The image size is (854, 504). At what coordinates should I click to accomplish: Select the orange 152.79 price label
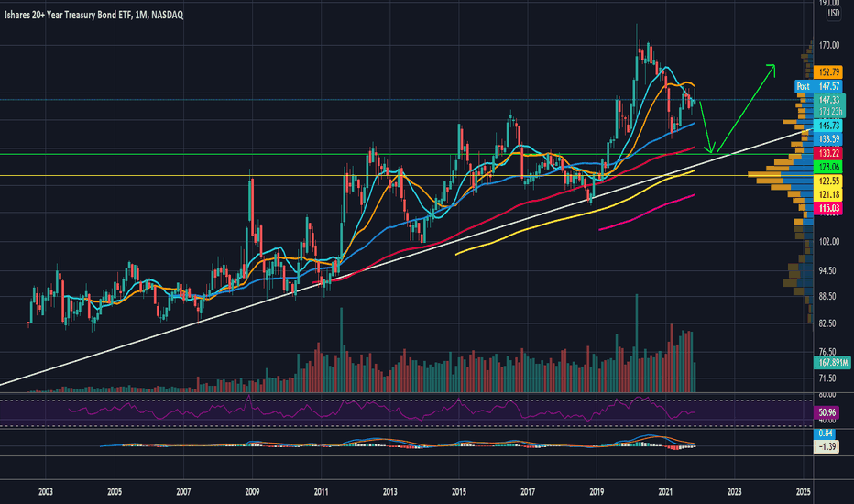tap(828, 72)
